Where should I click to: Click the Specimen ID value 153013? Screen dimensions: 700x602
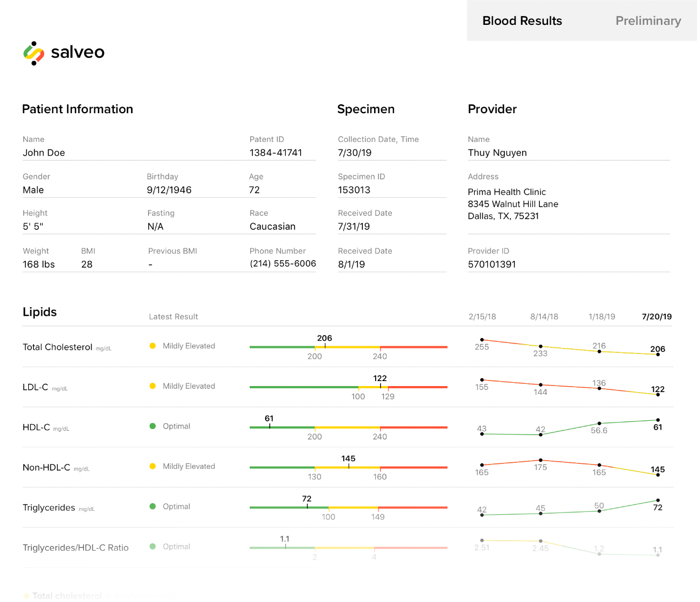354,190
